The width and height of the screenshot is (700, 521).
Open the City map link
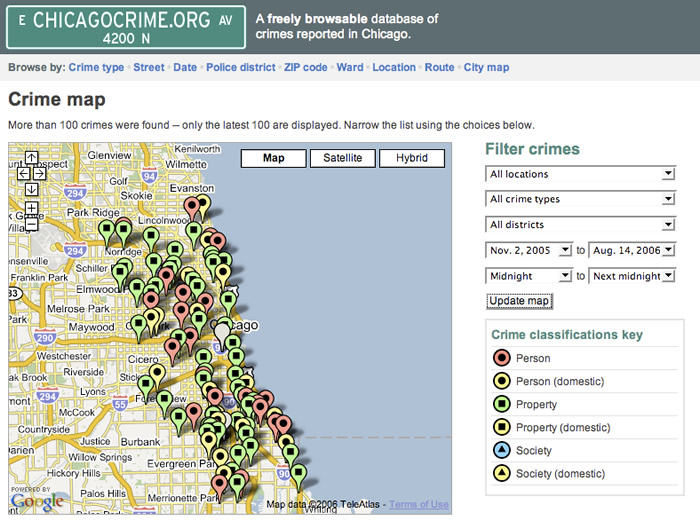[486, 67]
